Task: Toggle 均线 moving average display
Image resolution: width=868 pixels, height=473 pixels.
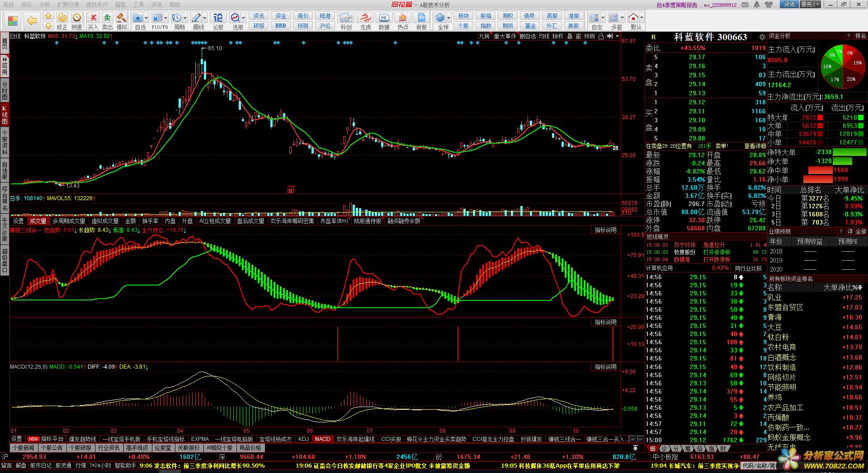Action: pos(544,36)
